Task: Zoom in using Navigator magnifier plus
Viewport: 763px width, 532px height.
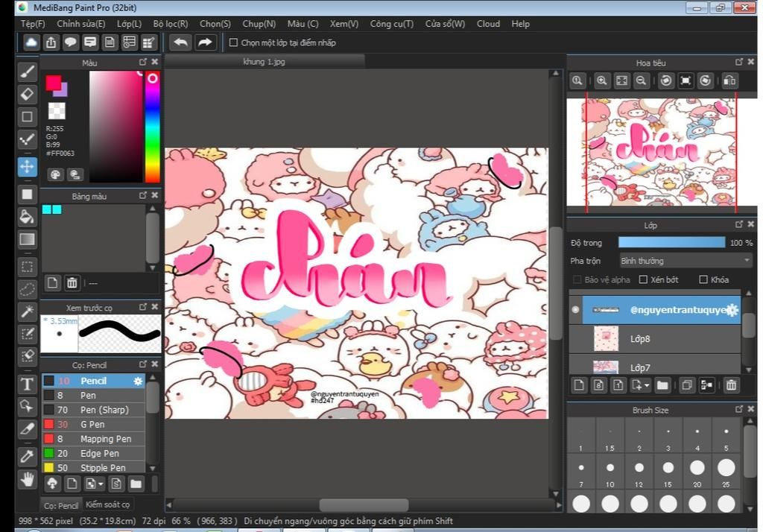Action: click(602, 80)
